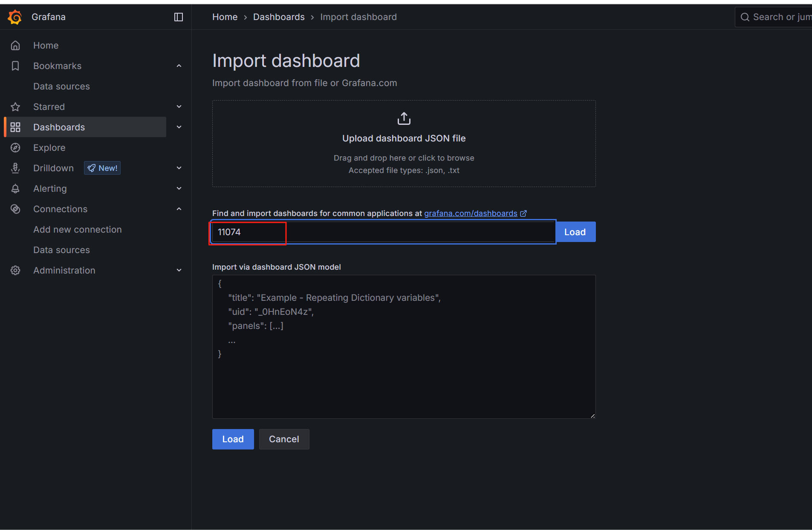This screenshot has width=812, height=530.
Task: Expand the Administration section chevron
Action: click(179, 270)
